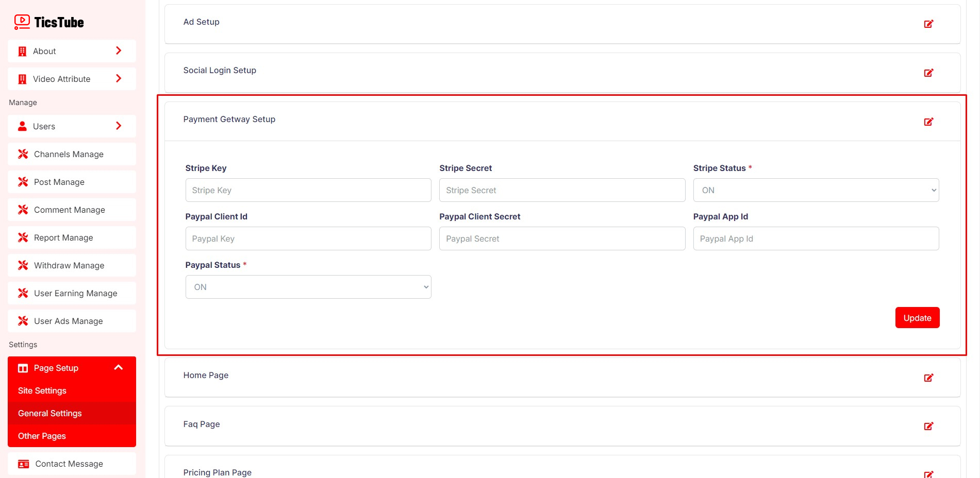The width and height of the screenshot is (980, 478).
Task: Click the Stripe Key input field
Action: [x=308, y=190]
